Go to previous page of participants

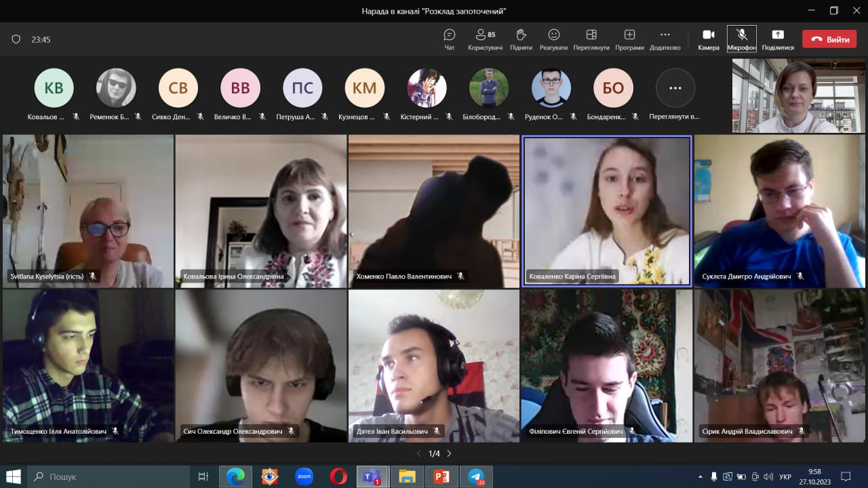pos(418,453)
